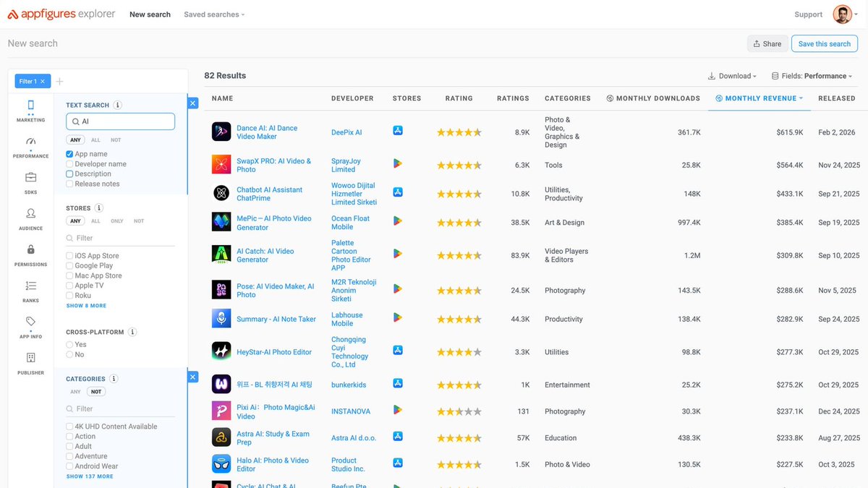Open the App Info filter section
Viewport: 868px width, 488px height.
point(30,328)
